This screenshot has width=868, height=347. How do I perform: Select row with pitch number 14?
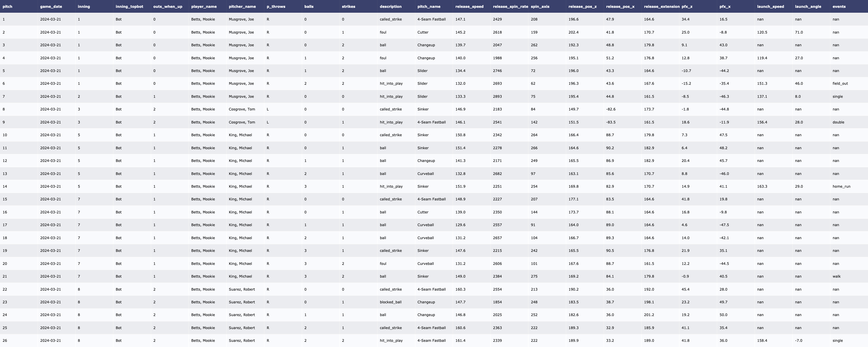coord(5,186)
